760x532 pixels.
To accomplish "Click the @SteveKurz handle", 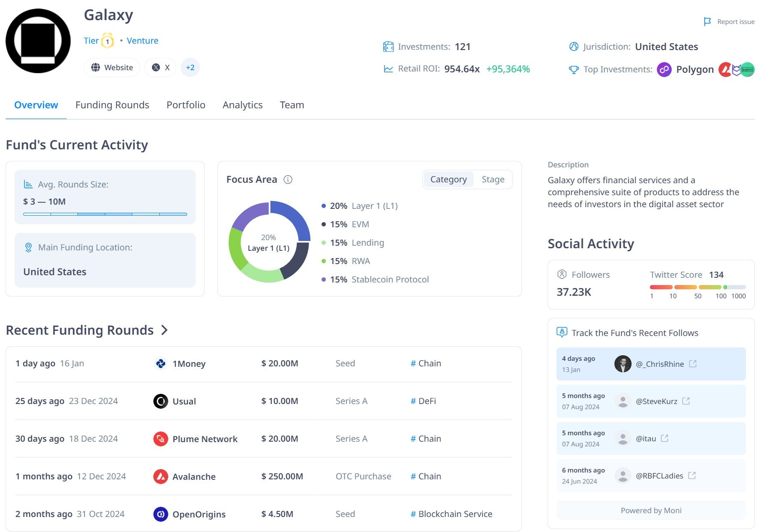I will (656, 401).
